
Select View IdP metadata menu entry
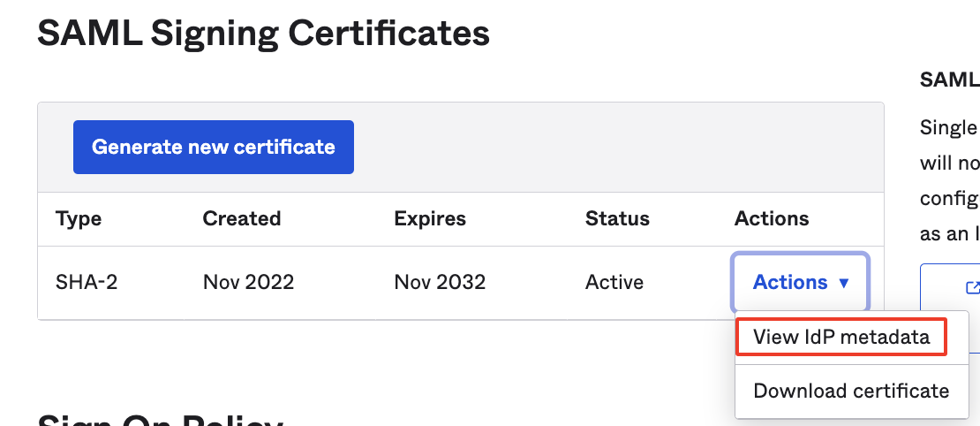coord(841,337)
